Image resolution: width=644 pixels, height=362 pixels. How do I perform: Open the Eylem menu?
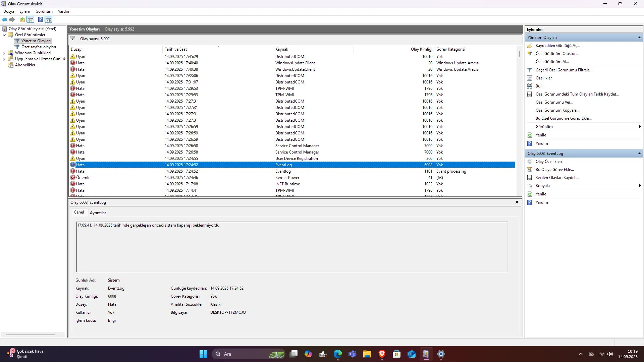click(24, 11)
